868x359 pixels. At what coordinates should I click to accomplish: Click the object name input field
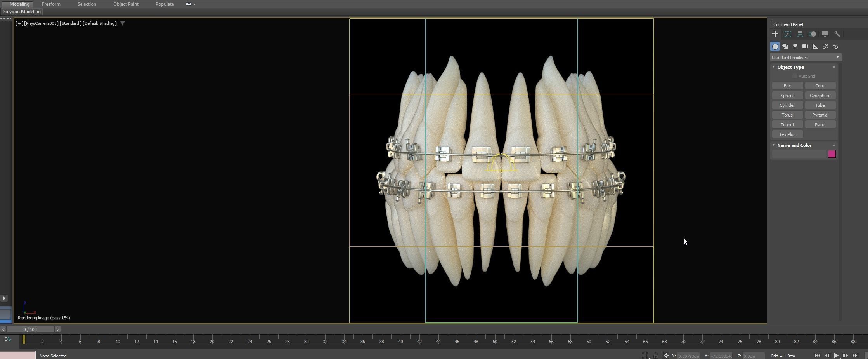click(799, 154)
